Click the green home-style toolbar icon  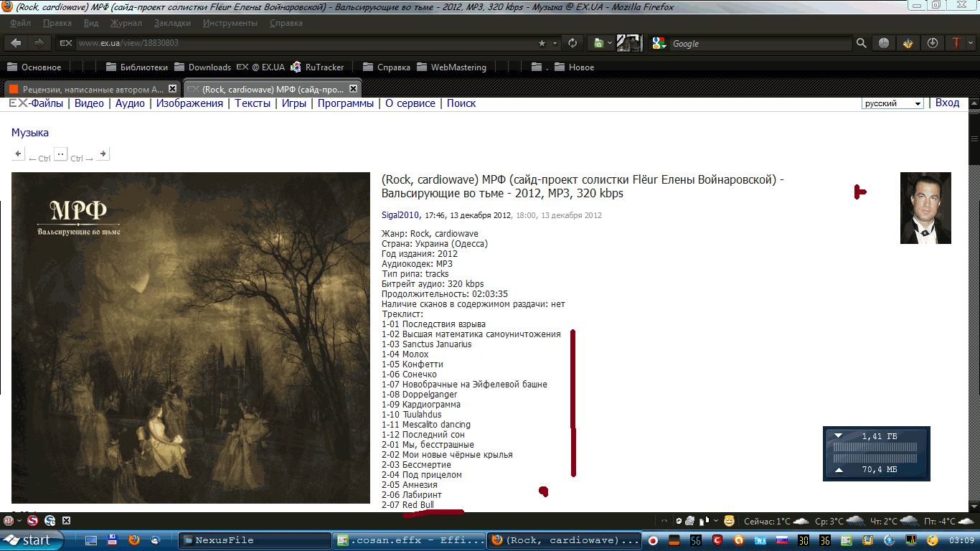coord(598,43)
